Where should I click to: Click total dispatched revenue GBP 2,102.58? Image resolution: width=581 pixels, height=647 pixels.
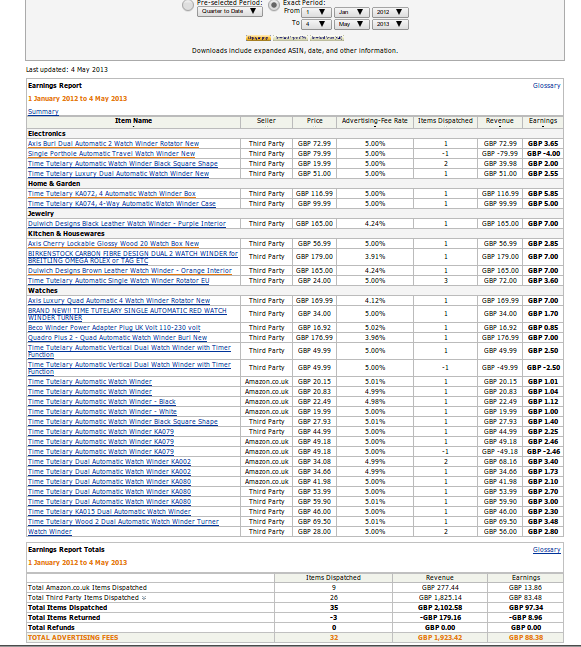(440, 608)
